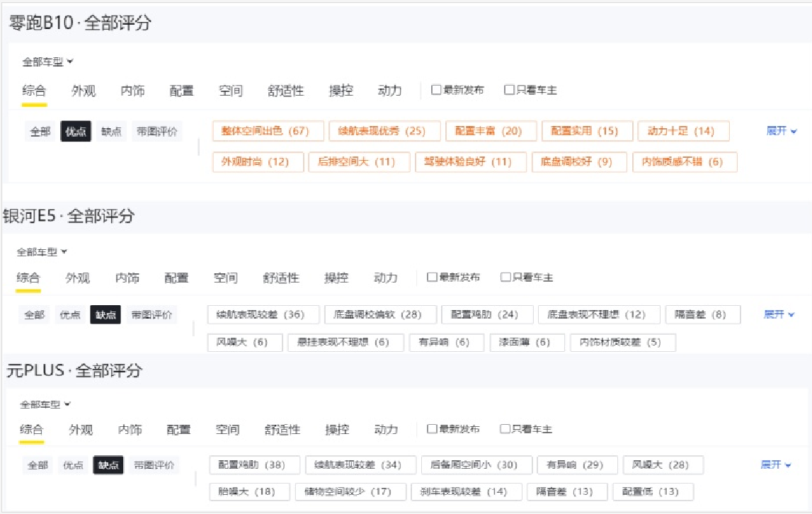Viewport: 812px width, 514px height.
Task: Open 全部车型 dropdown for 元PLUS
Action: point(45,404)
